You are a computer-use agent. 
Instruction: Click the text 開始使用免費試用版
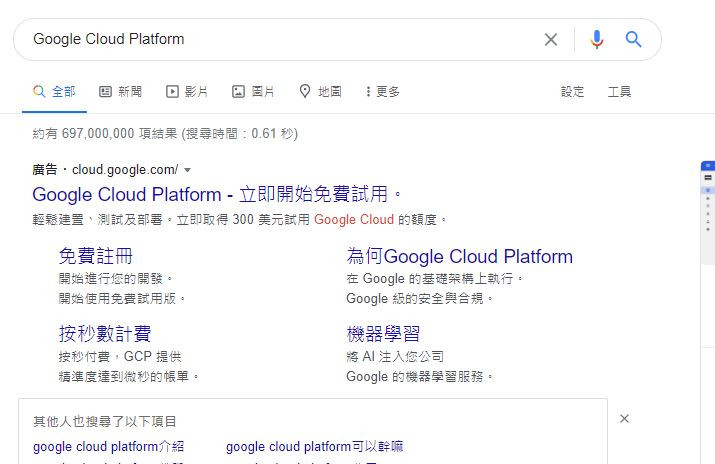pos(122,299)
